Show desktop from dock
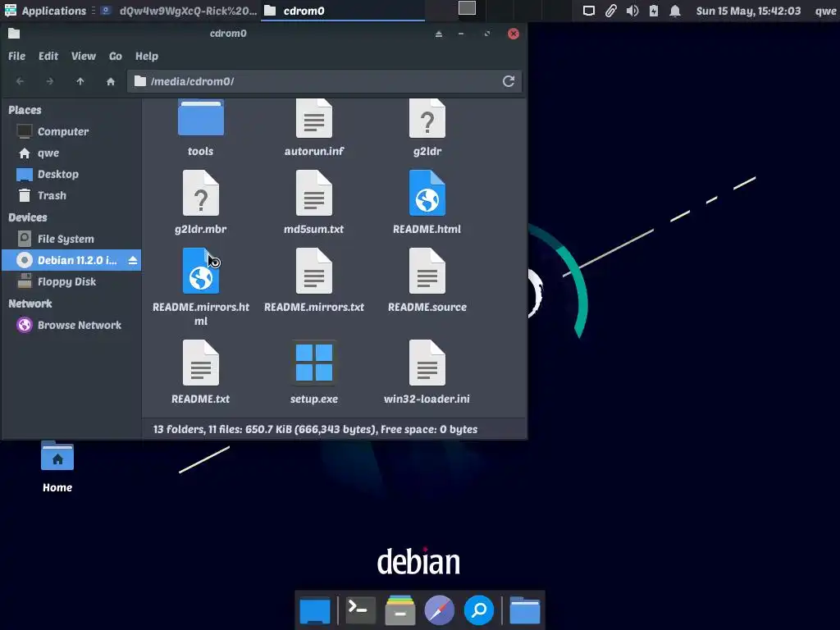Image resolution: width=840 pixels, height=630 pixels. pos(315,610)
